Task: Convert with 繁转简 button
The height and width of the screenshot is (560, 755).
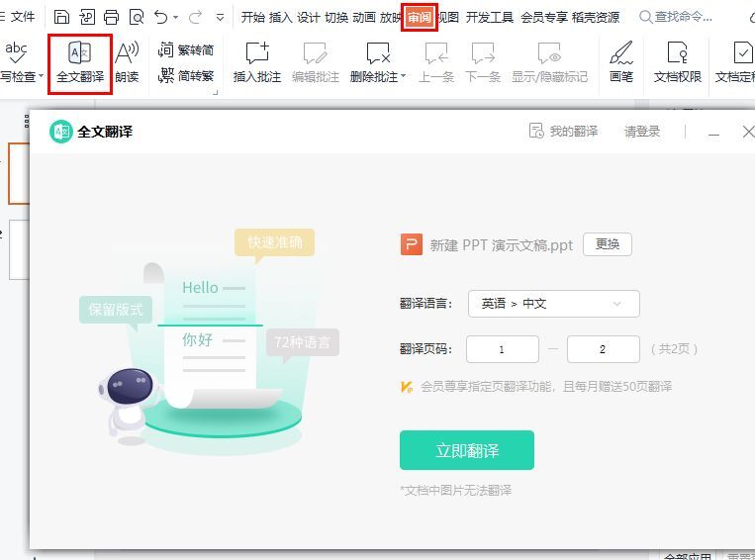Action: [x=186, y=49]
